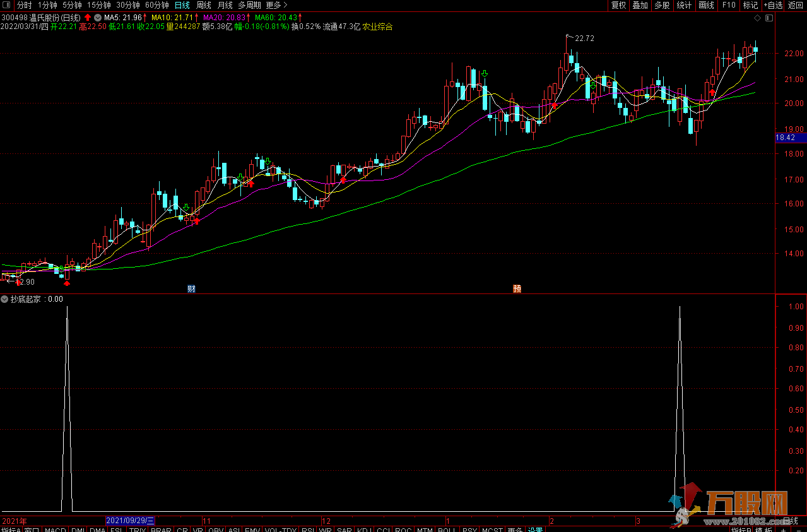
Task: Expand the 更多 periods menu
Action: pyautogui.click(x=276, y=5)
